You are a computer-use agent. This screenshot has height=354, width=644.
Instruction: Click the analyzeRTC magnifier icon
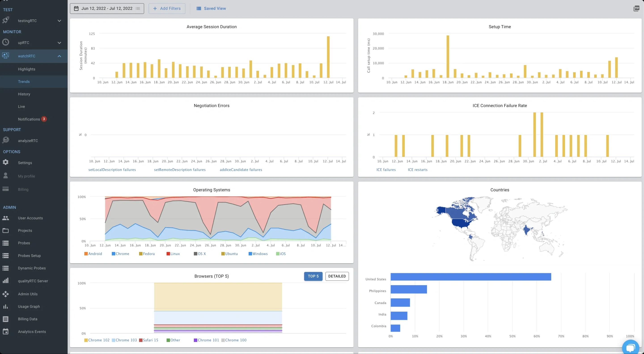6,140
